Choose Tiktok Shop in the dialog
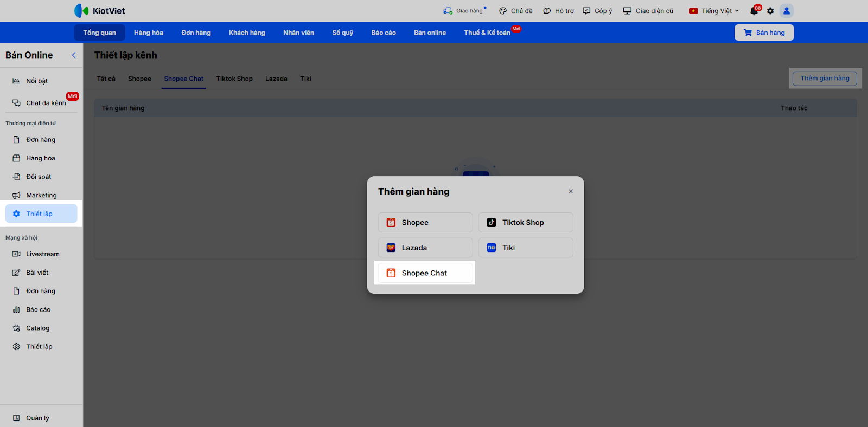The image size is (868, 427). point(526,222)
